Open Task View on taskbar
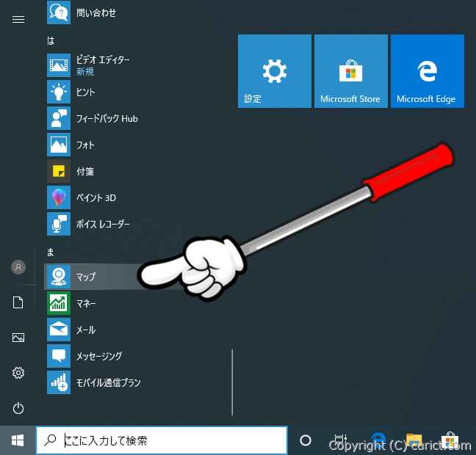Viewport: 476px width, 455px height. click(x=340, y=440)
